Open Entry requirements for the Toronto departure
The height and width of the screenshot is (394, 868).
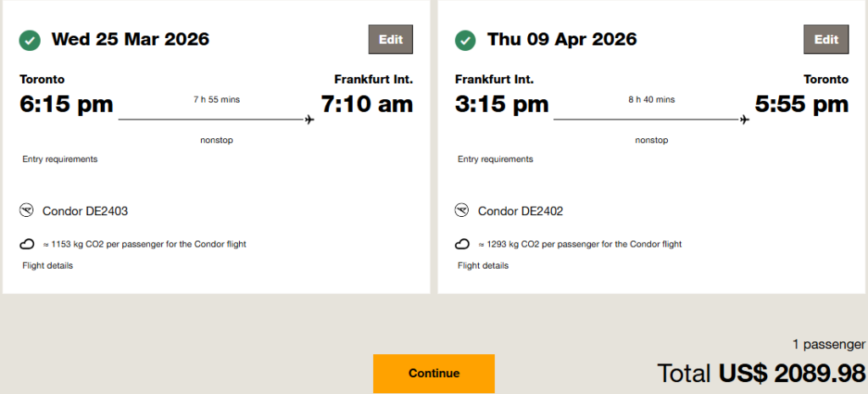point(59,159)
